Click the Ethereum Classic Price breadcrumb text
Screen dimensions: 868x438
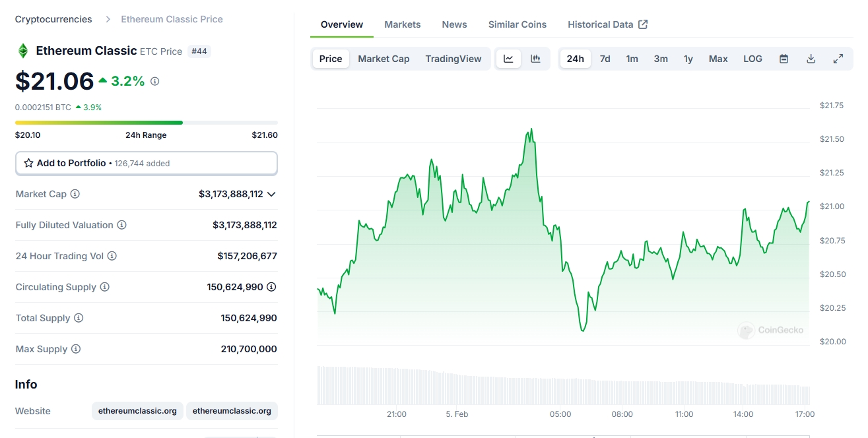click(x=172, y=19)
